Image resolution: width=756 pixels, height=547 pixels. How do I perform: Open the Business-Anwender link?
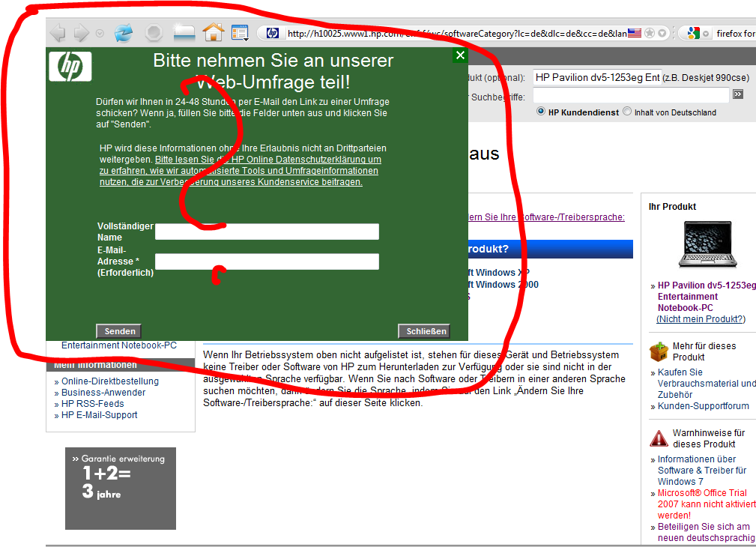click(x=103, y=393)
